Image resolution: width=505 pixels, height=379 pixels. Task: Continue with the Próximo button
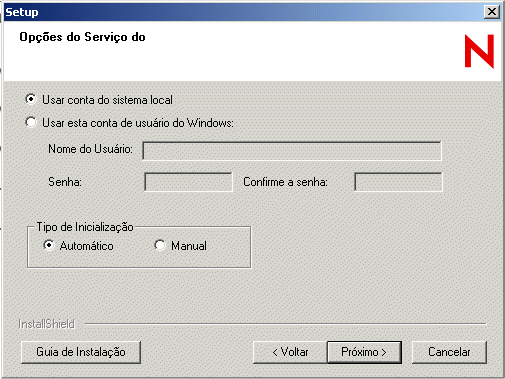(x=364, y=352)
